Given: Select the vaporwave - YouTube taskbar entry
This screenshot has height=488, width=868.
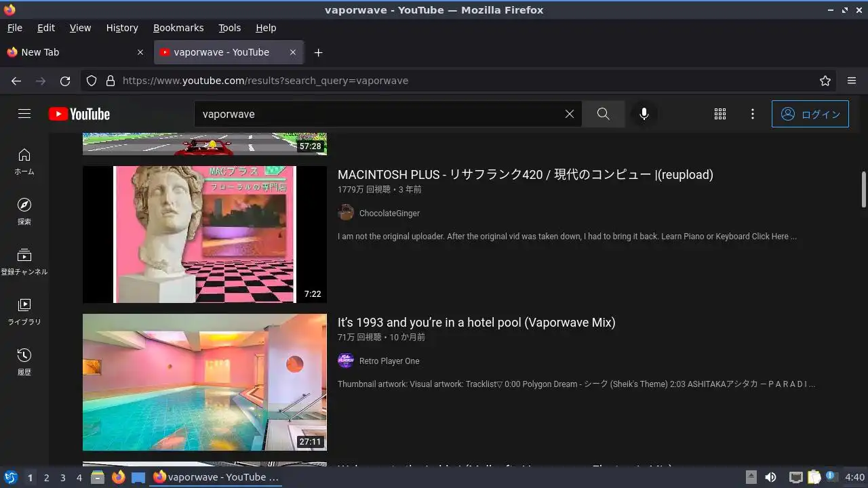Looking at the screenshot, I should pos(217,478).
